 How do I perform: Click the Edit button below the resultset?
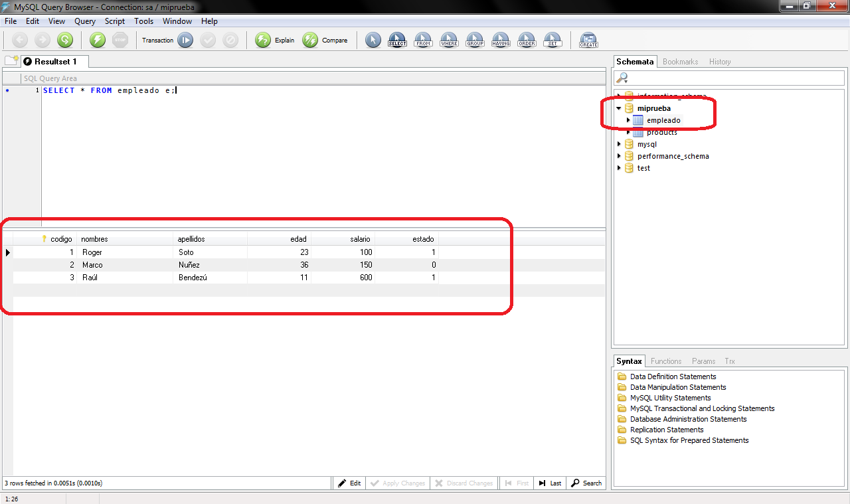[x=349, y=483]
